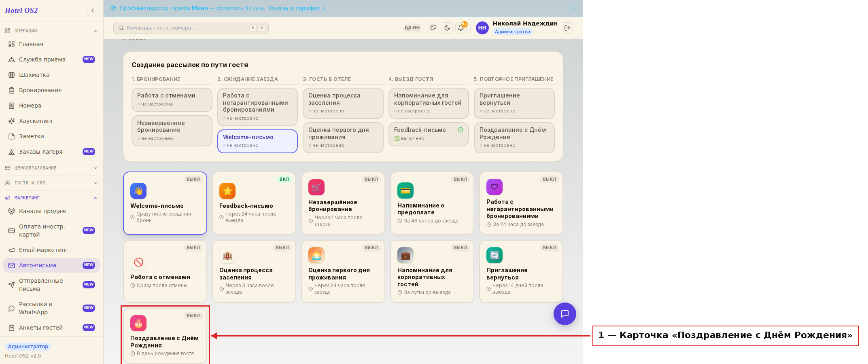Click the logout icon next to user name

click(567, 28)
